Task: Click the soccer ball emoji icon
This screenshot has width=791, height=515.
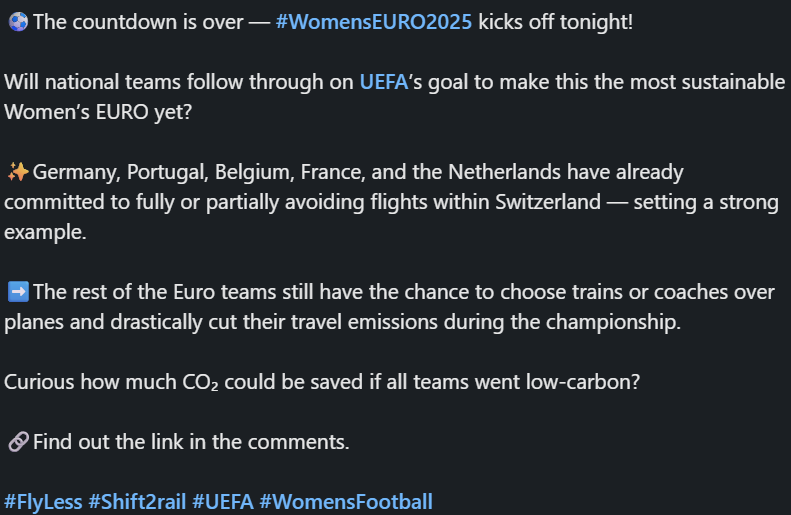Action: click(17, 21)
